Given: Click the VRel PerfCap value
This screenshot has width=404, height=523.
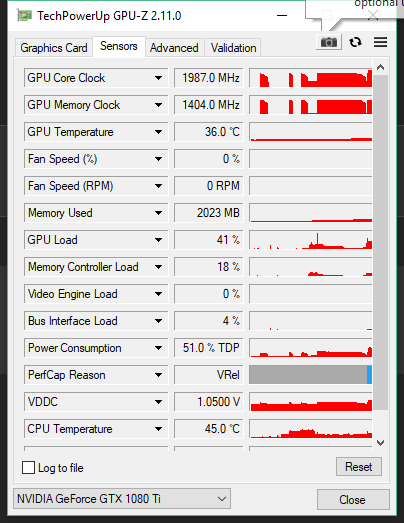Looking at the screenshot, I should [x=209, y=375].
